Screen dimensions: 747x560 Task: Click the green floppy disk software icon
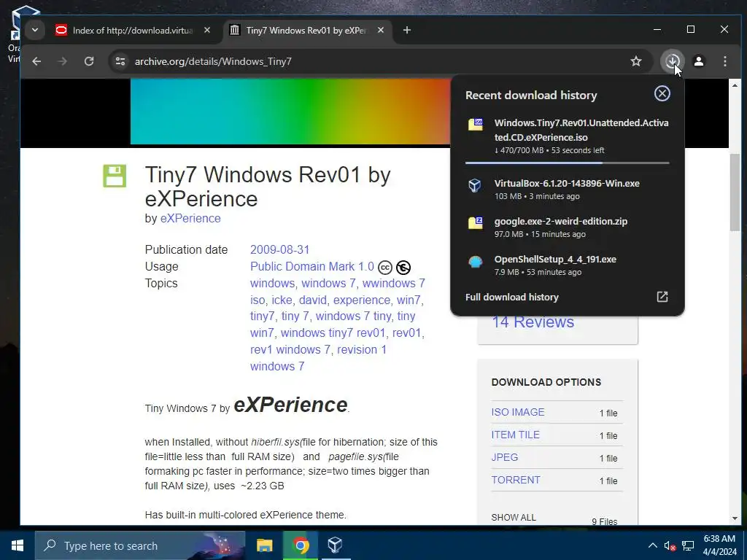tap(115, 176)
